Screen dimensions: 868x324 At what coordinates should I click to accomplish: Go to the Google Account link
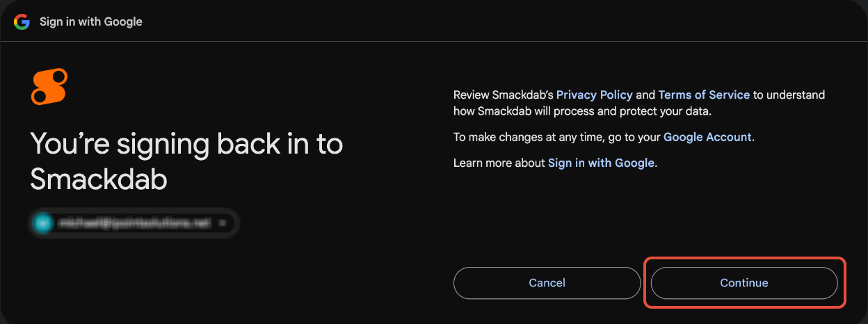click(x=707, y=137)
